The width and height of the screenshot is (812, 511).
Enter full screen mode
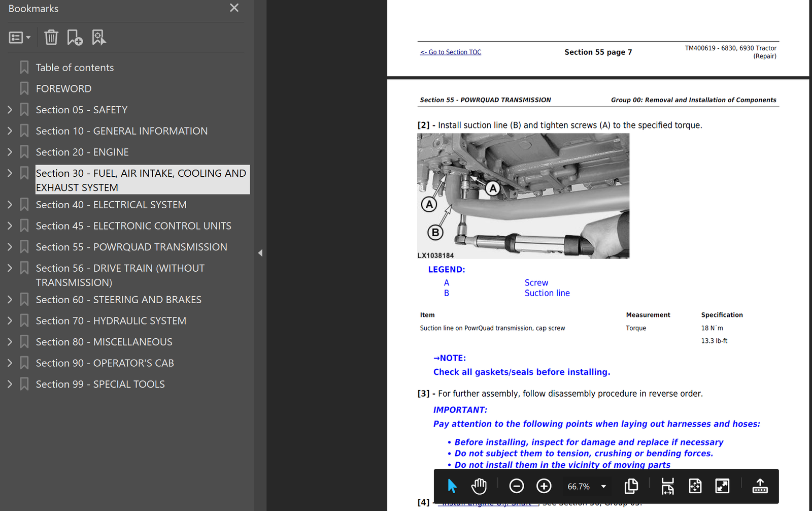coord(722,487)
